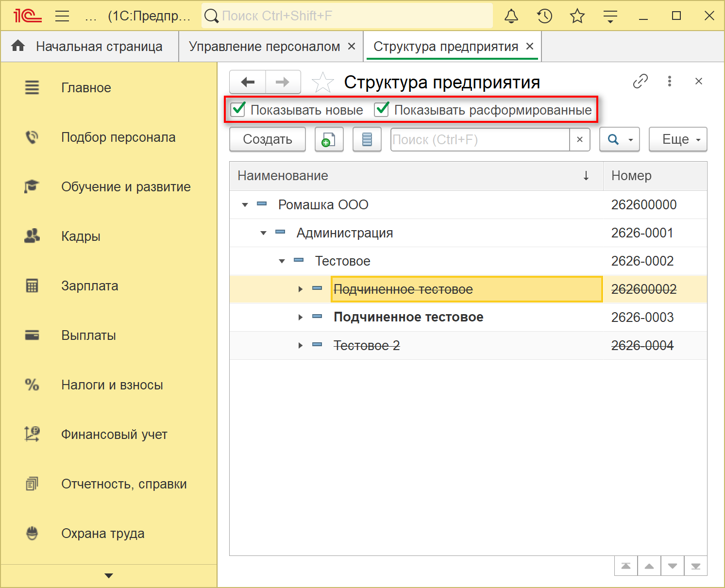Open the Еще dropdown menu

[x=677, y=140]
